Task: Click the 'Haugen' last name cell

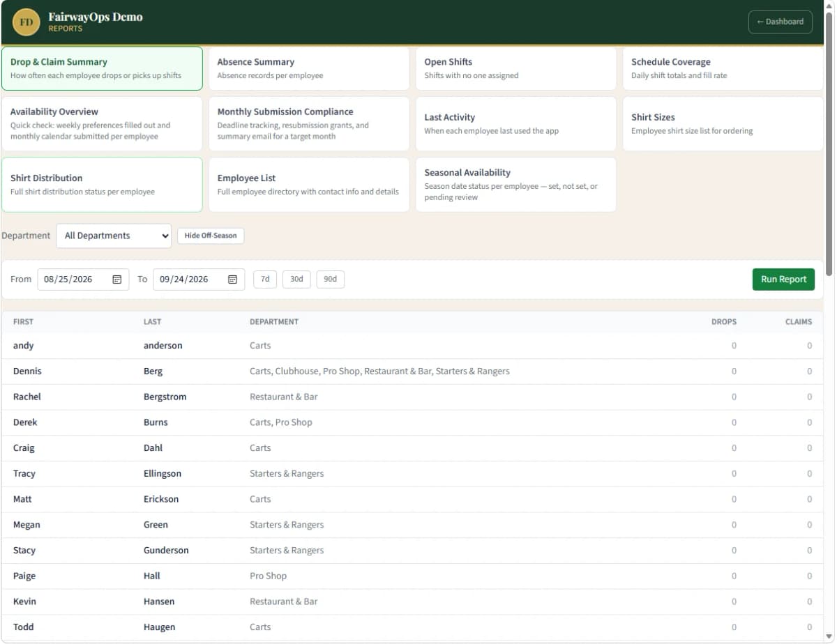Action: [160, 627]
